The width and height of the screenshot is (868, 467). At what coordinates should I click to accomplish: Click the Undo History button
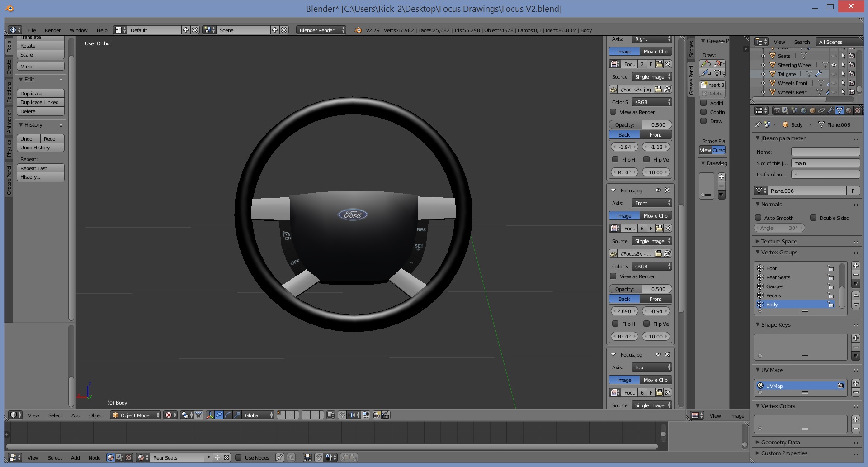coord(41,147)
